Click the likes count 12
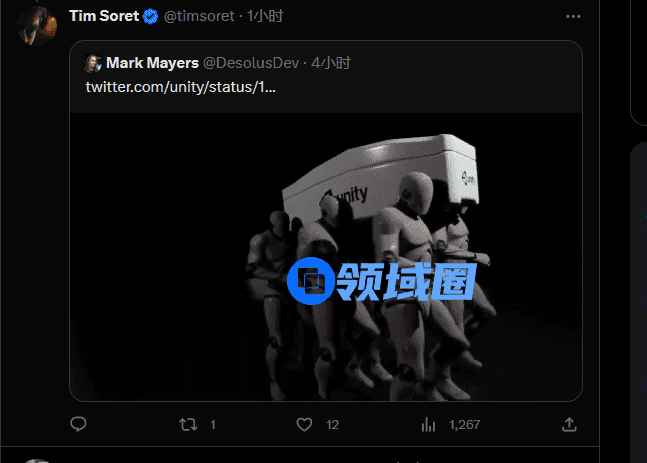 (332, 425)
